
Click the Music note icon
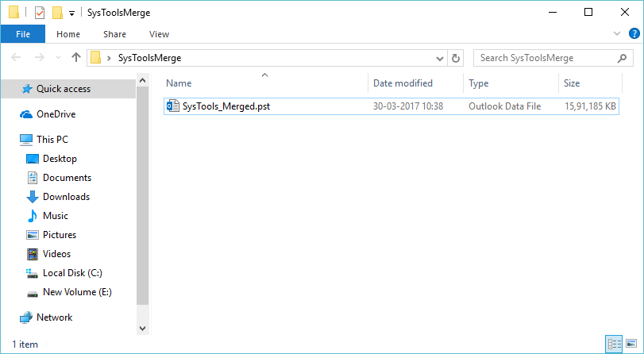tap(33, 216)
